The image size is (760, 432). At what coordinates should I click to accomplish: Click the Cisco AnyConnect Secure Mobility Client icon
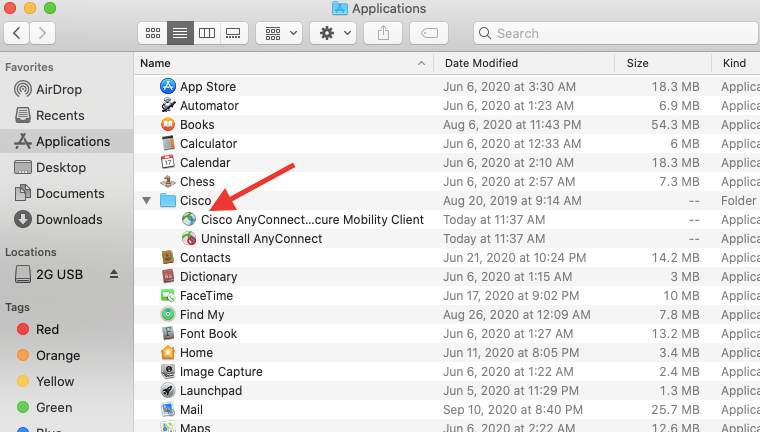(x=189, y=220)
